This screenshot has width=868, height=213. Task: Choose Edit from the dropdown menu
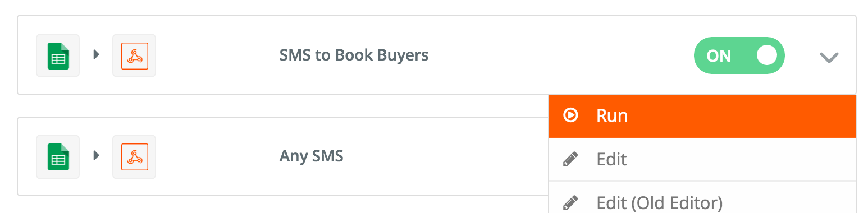coord(702,160)
